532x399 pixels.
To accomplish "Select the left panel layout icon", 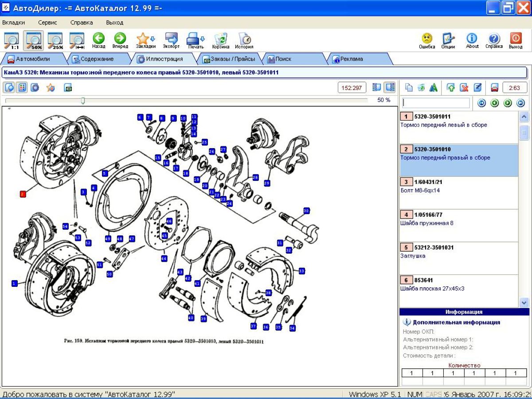I will click(x=377, y=87).
